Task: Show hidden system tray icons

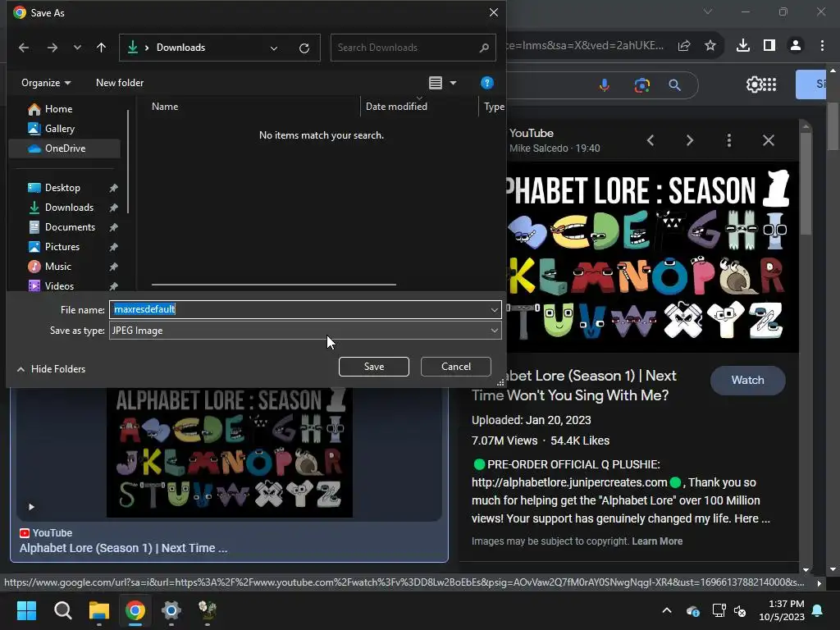Action: (x=667, y=610)
